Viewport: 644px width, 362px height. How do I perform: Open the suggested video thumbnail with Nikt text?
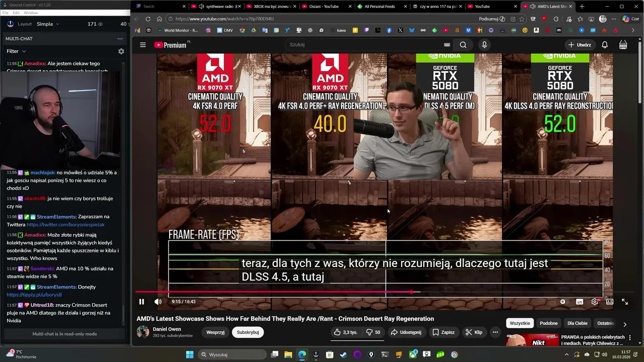tap(532, 340)
